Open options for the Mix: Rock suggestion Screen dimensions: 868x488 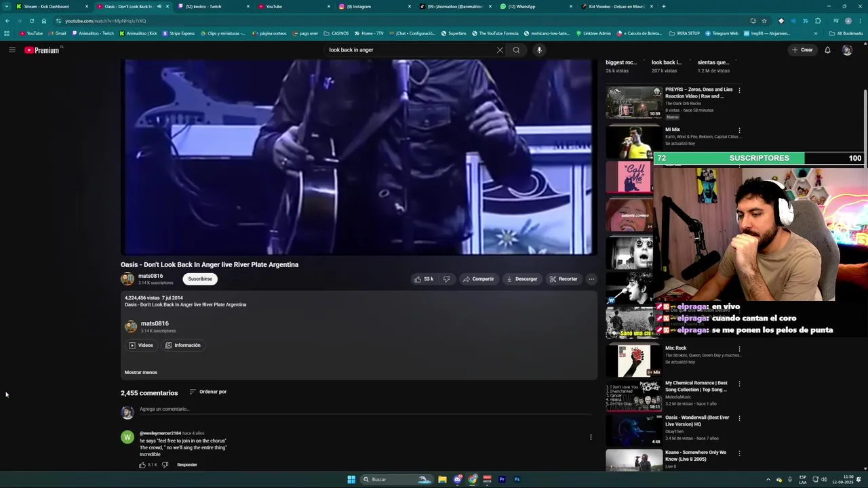point(739,349)
